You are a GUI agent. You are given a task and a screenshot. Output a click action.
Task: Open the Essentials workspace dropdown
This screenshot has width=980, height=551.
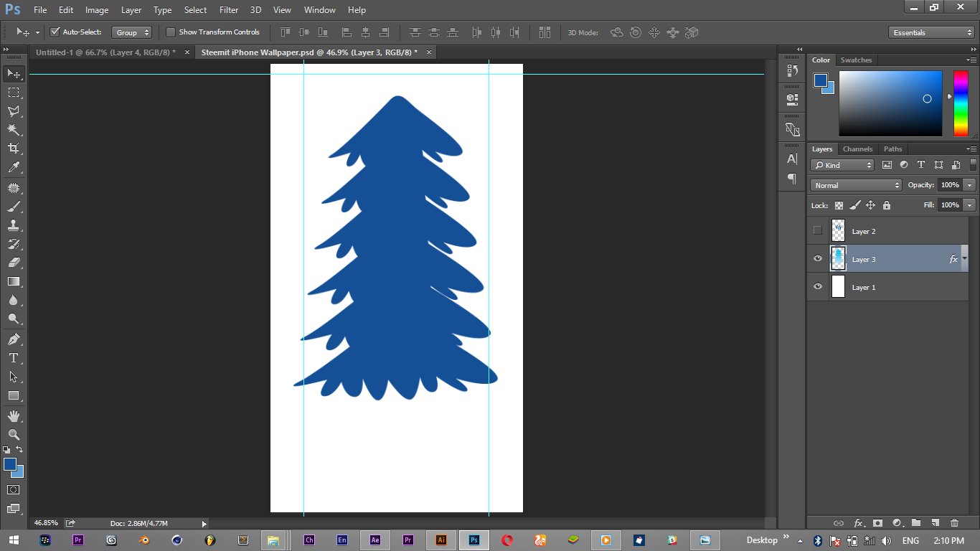point(931,32)
